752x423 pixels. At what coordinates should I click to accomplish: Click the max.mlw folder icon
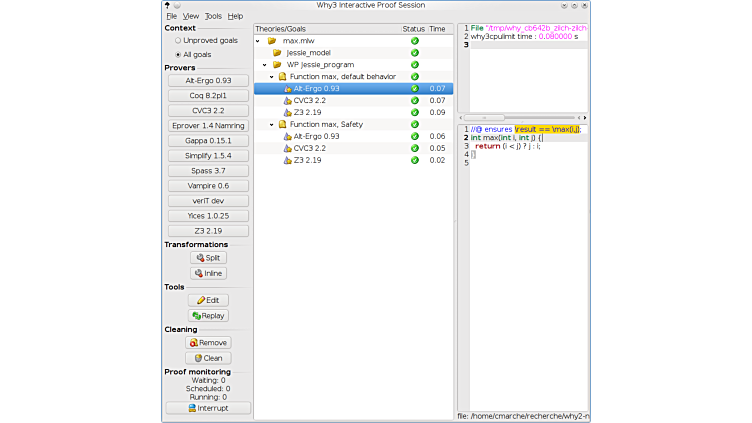(272, 41)
